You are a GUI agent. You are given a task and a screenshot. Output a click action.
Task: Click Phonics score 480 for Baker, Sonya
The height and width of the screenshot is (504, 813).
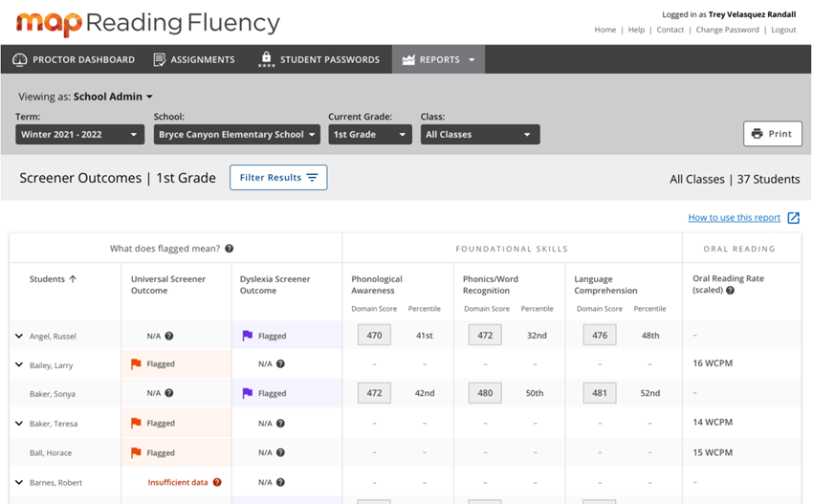tap(485, 393)
